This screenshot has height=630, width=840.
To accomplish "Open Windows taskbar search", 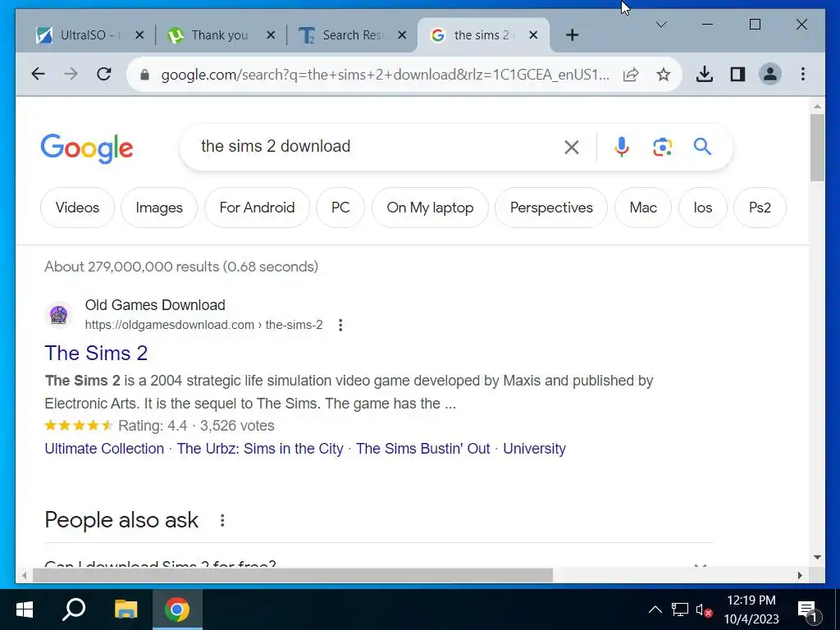I will (x=74, y=609).
